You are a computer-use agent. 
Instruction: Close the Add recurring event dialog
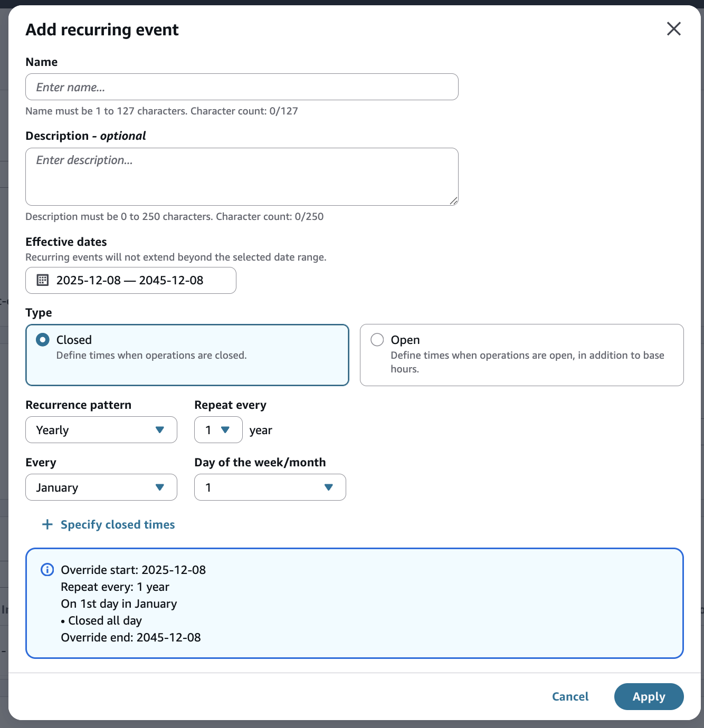tap(673, 29)
